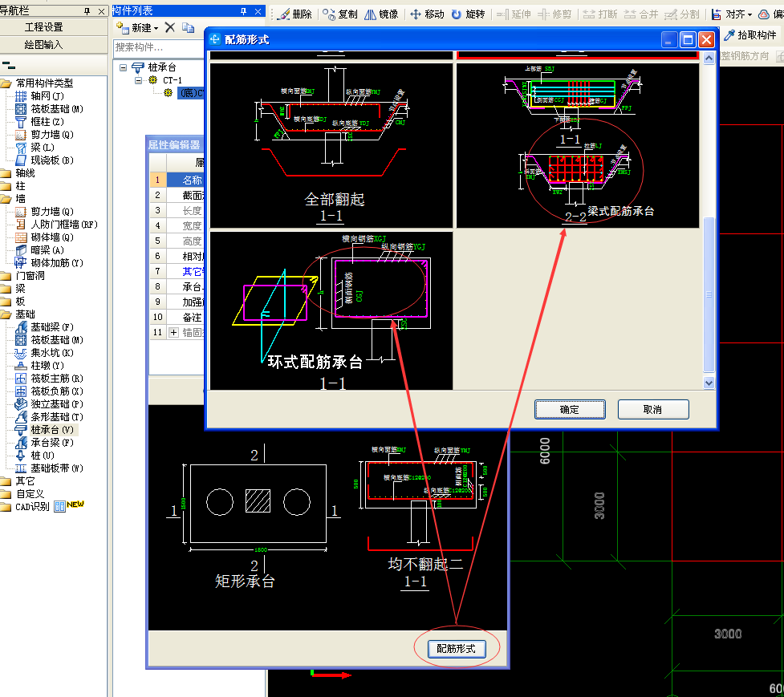The image size is (784, 697).
Task: Click the 搜索构件 search input field
Action: tap(159, 47)
